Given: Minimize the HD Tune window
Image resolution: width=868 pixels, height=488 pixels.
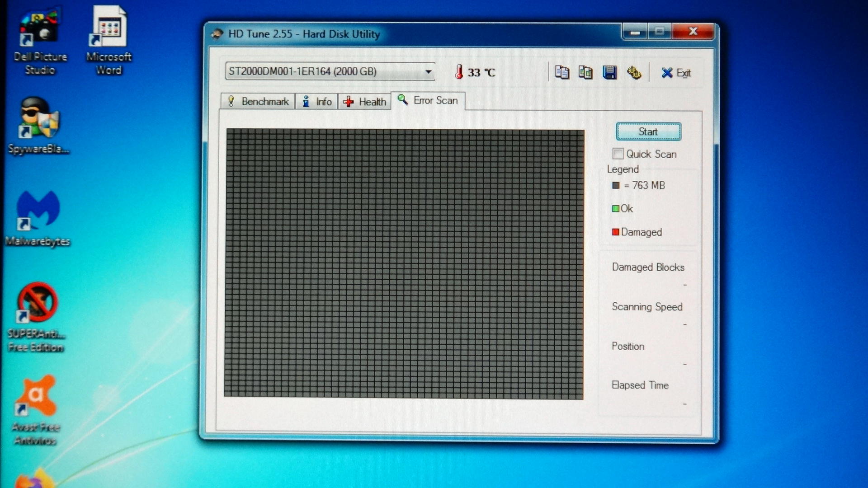Looking at the screenshot, I should (x=635, y=32).
